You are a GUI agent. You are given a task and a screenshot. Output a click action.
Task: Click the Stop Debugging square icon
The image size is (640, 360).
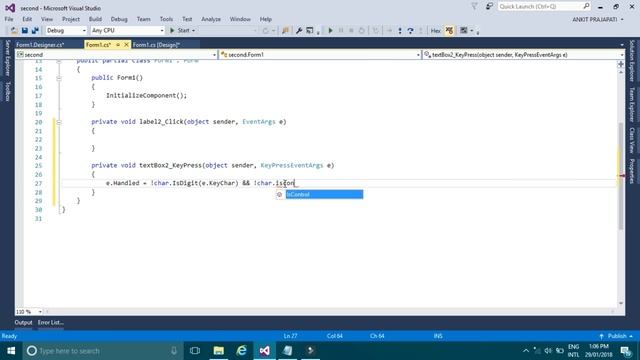tap(351, 31)
